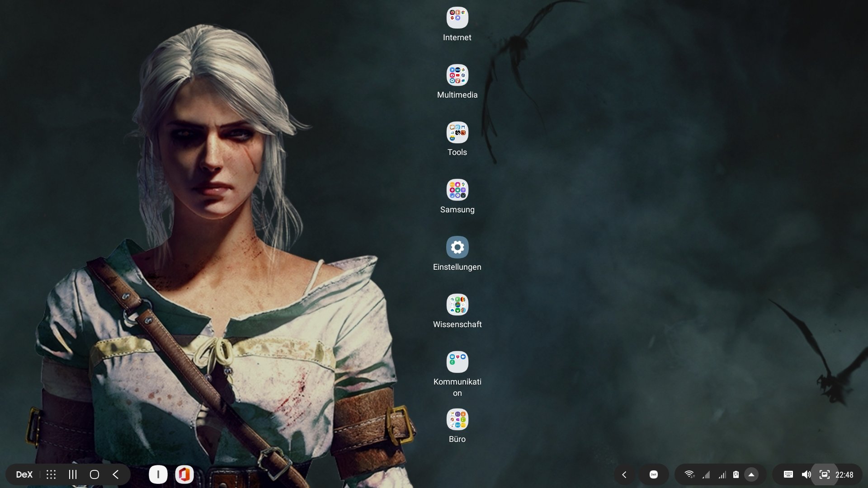Image resolution: width=868 pixels, height=488 pixels.
Task: Open the Büro folder
Action: pyautogui.click(x=457, y=420)
